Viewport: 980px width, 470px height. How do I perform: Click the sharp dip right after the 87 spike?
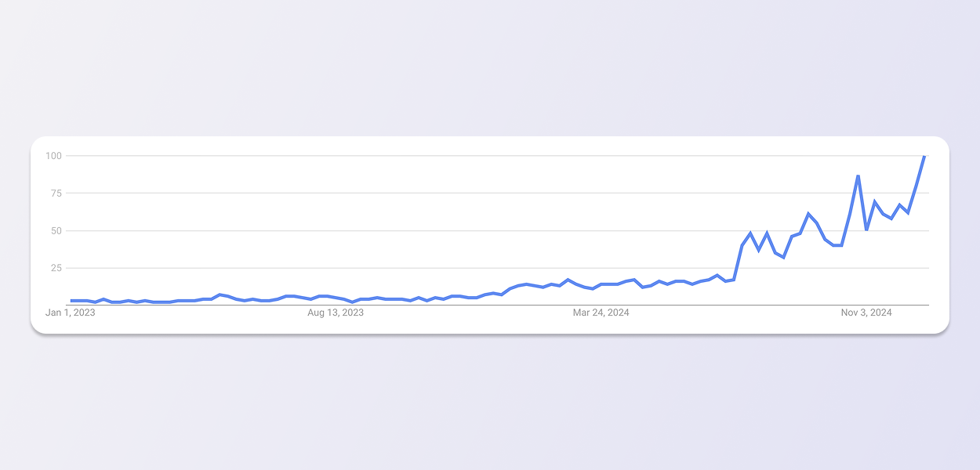(x=866, y=230)
